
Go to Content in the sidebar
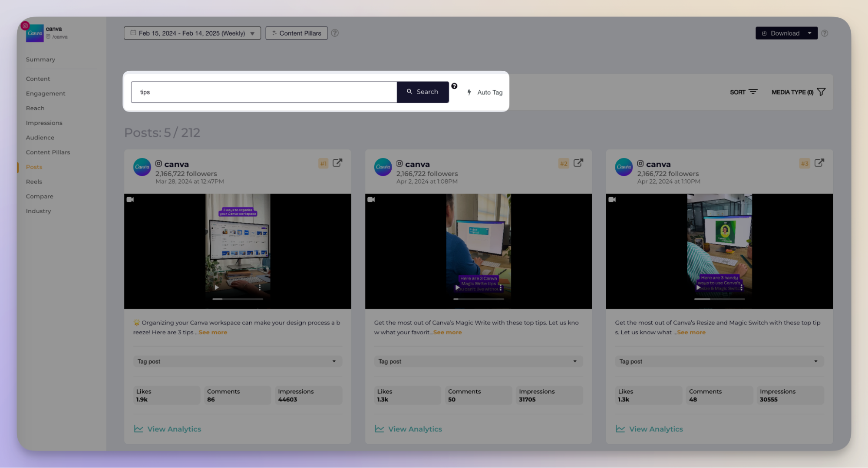point(38,79)
